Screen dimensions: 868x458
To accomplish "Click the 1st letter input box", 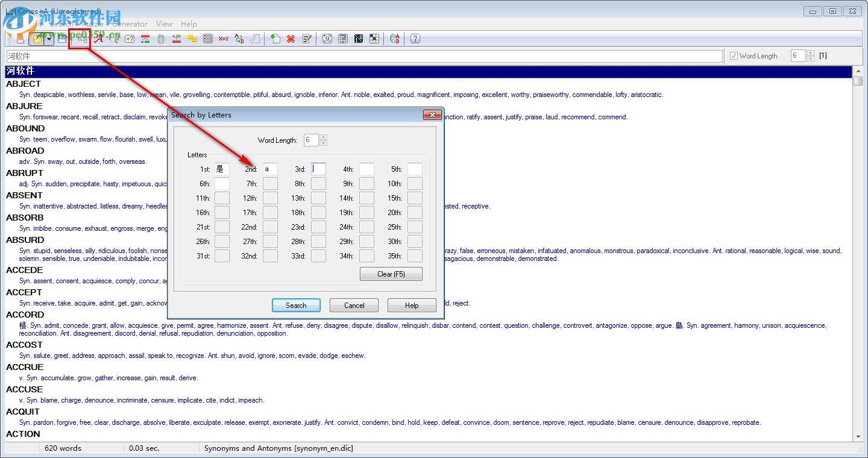I will [222, 169].
